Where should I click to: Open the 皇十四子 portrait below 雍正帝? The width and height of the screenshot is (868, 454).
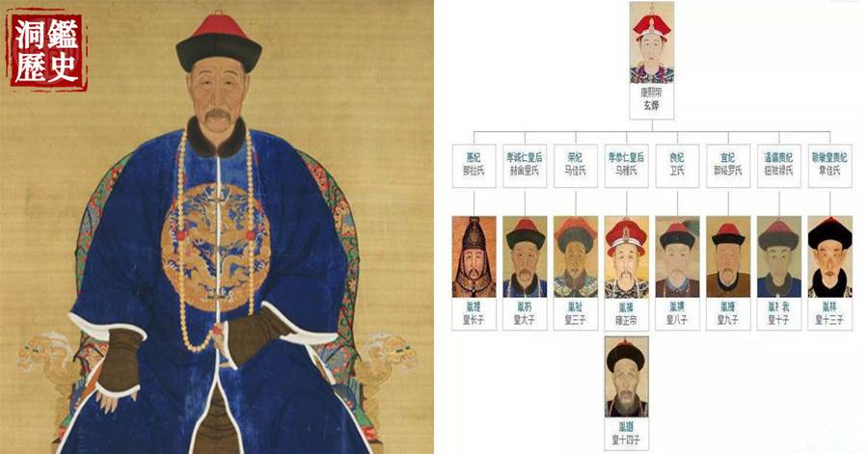(x=627, y=377)
